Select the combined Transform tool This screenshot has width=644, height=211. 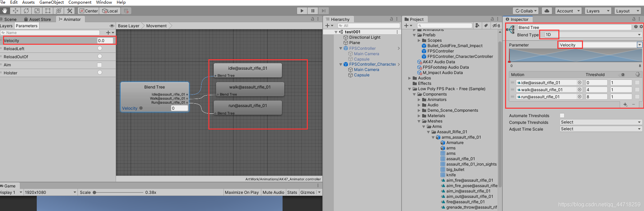coord(59,11)
